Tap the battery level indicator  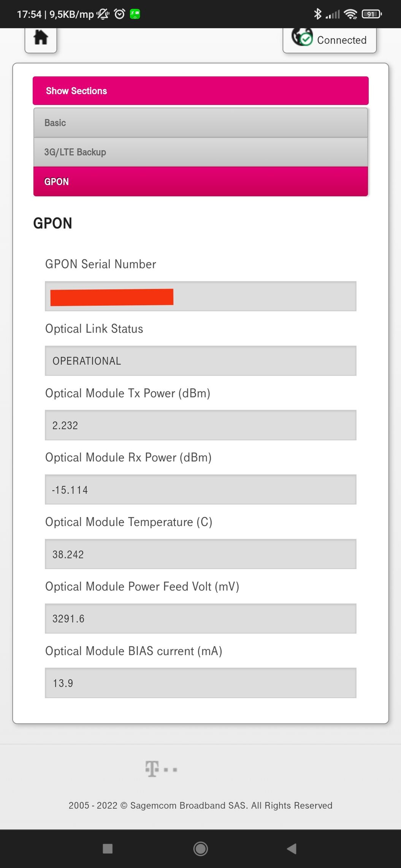pos(371,14)
